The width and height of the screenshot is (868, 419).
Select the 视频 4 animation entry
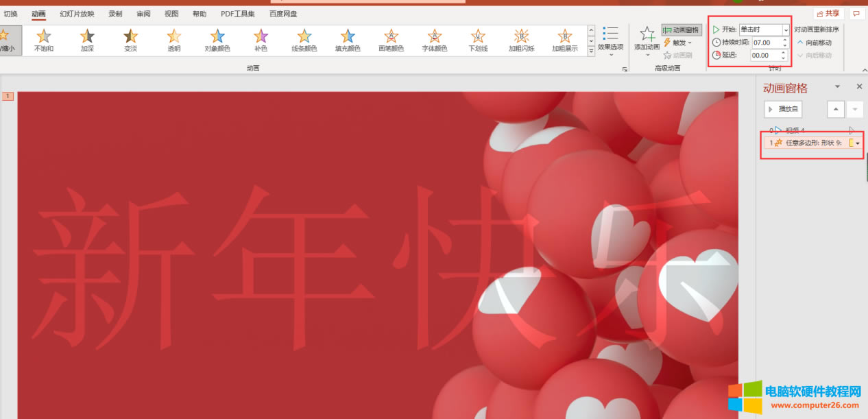[812, 130]
